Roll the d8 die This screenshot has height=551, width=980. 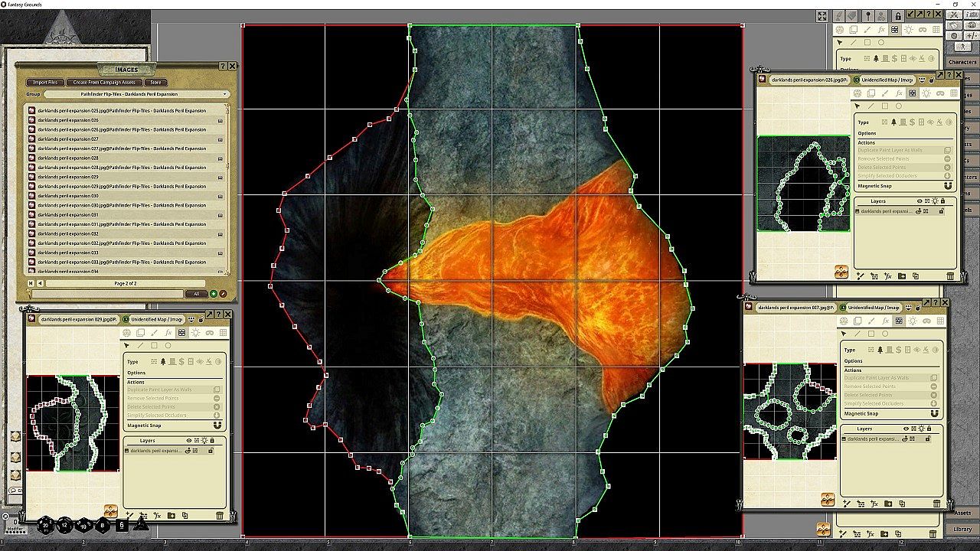[103, 526]
